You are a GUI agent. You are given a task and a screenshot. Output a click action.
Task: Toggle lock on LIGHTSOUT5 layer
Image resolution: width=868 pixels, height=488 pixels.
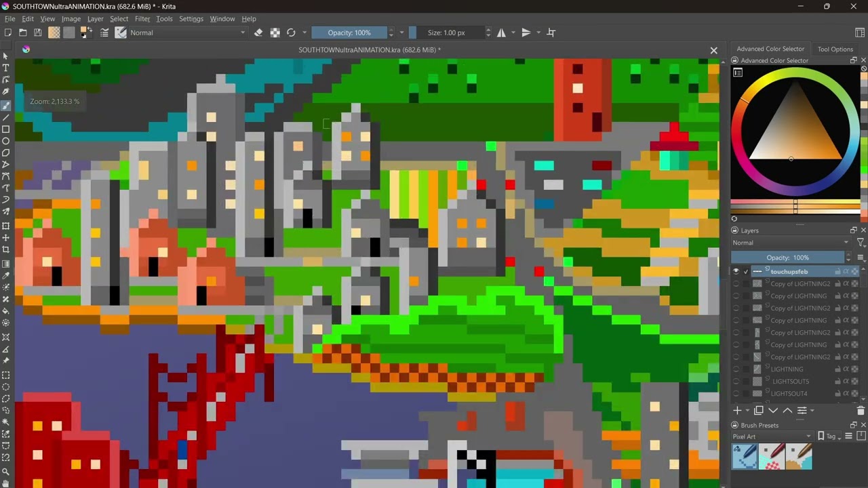click(837, 381)
